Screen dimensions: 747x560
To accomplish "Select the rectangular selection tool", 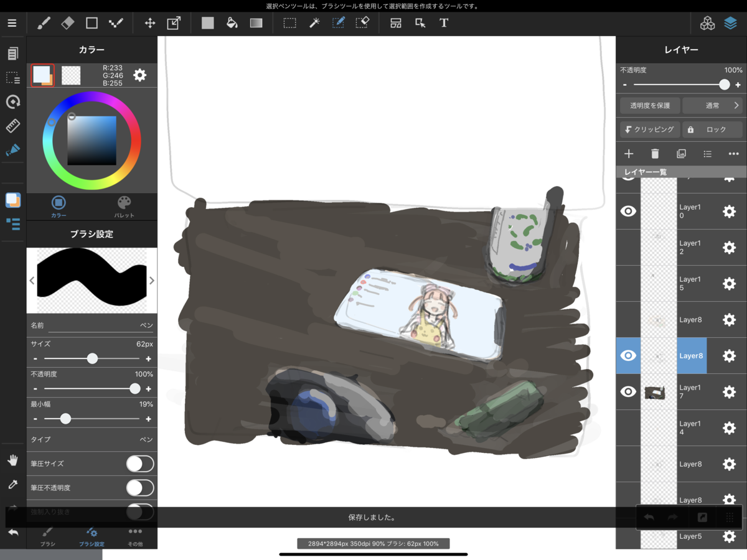I will pyautogui.click(x=290, y=23).
